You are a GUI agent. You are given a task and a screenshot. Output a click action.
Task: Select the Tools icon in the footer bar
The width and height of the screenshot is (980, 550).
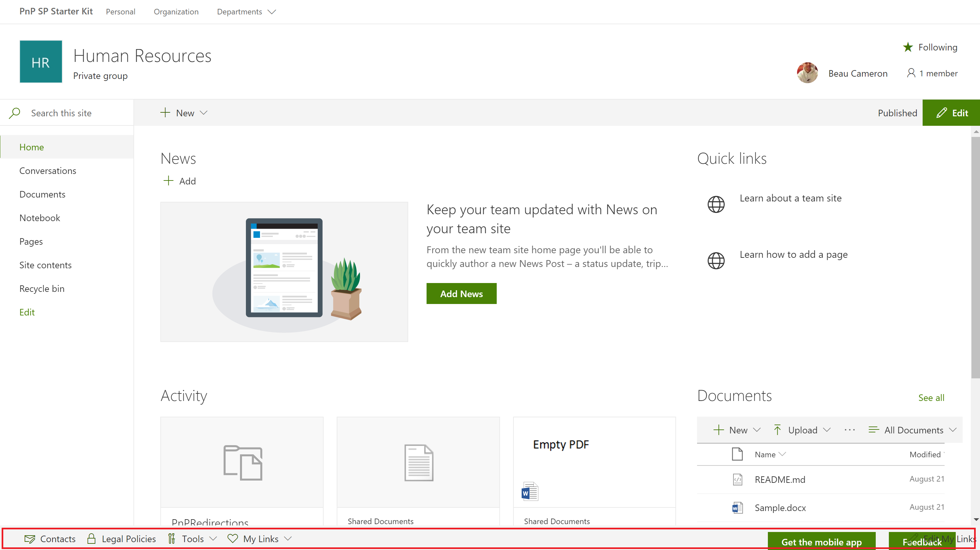coord(172,539)
